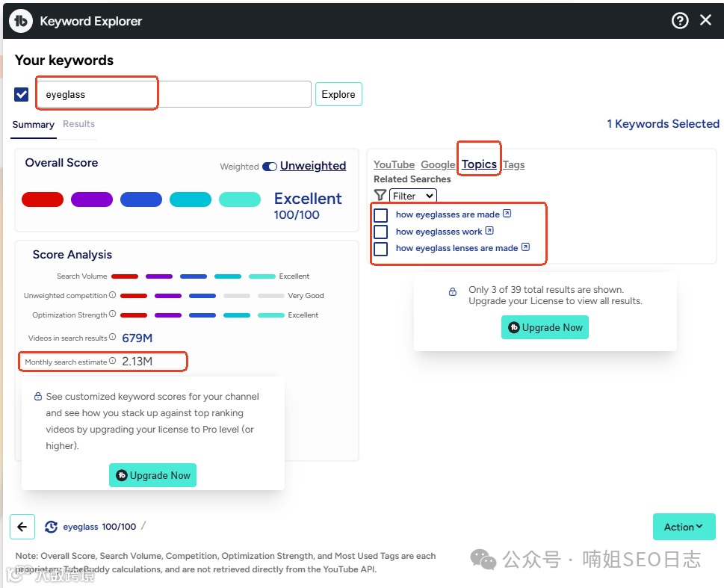Click info icon next to Unweighted competition
Viewport: 724px width, 588px height.
[112, 294]
